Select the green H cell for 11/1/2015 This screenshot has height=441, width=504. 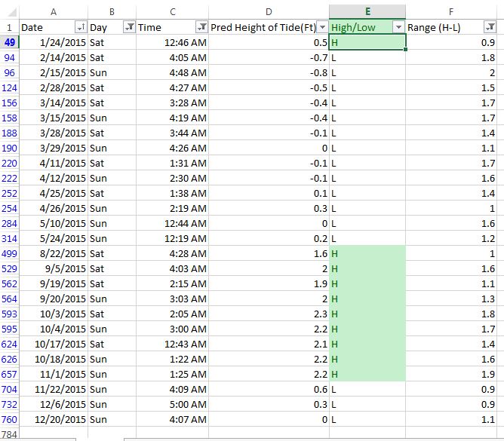367,374
